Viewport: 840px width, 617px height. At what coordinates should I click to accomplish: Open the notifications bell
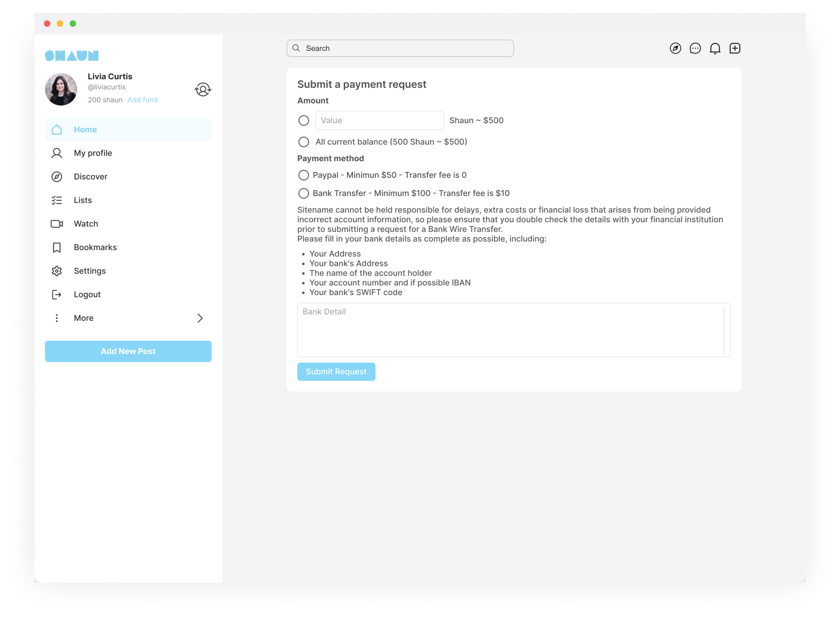[x=715, y=49]
